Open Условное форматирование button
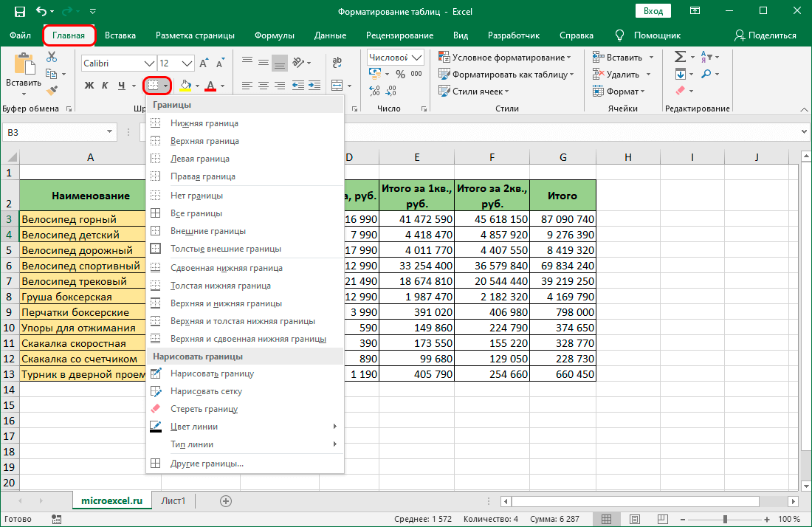Viewport: 812px width, 527px height. click(505, 57)
